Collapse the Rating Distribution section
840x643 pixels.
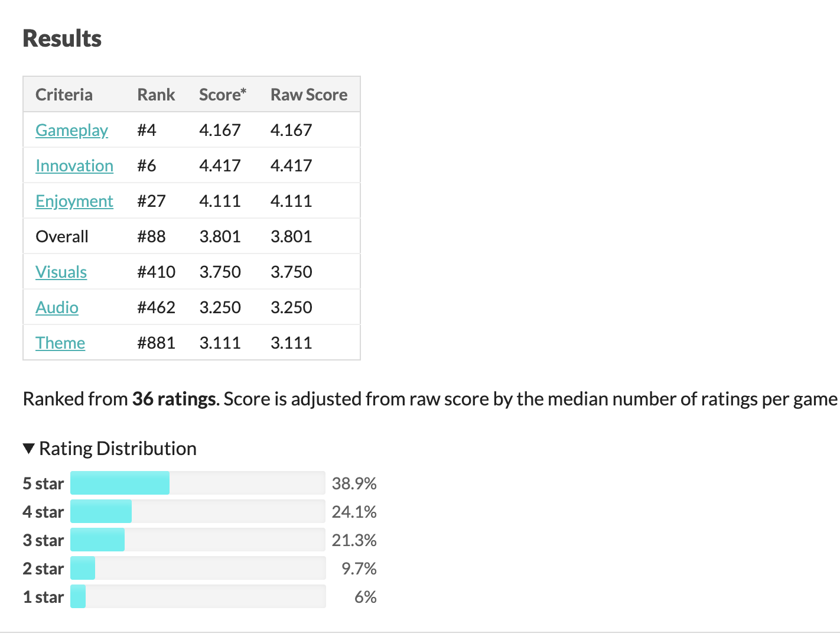[x=110, y=449]
